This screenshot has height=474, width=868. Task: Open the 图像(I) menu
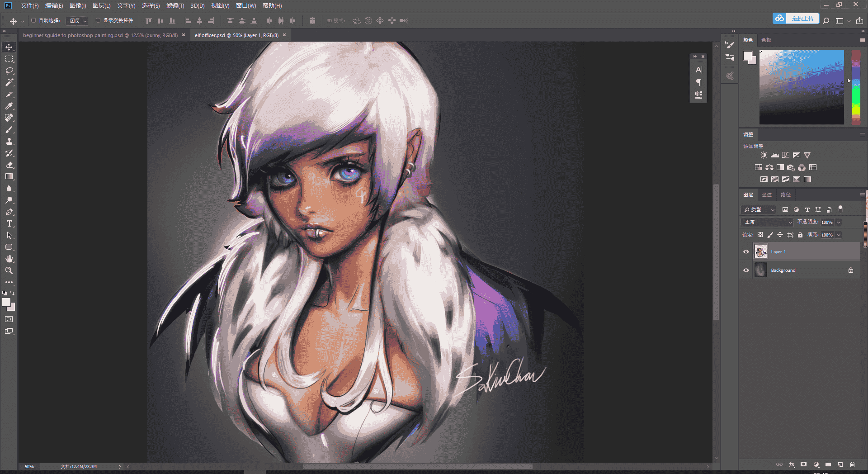coord(78,5)
